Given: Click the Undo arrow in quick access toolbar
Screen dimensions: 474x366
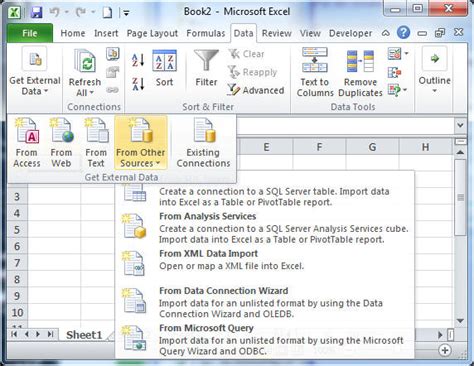Looking at the screenshot, I should [x=55, y=12].
